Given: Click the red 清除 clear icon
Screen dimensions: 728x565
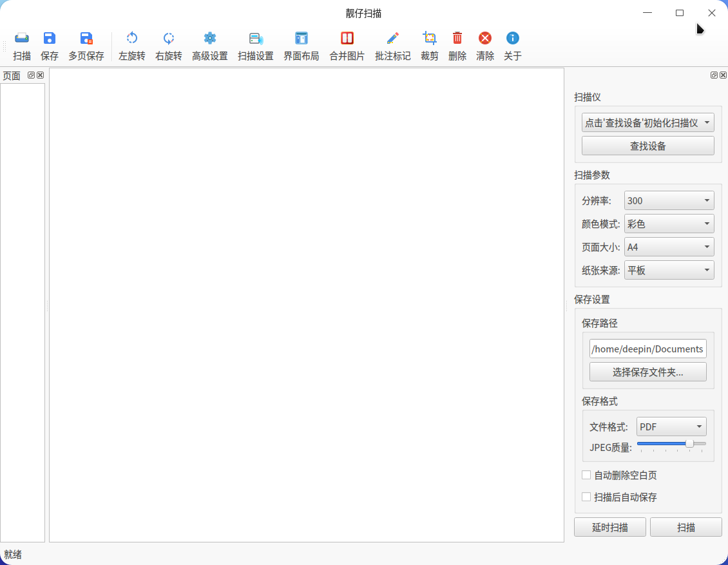Looking at the screenshot, I should (x=485, y=38).
